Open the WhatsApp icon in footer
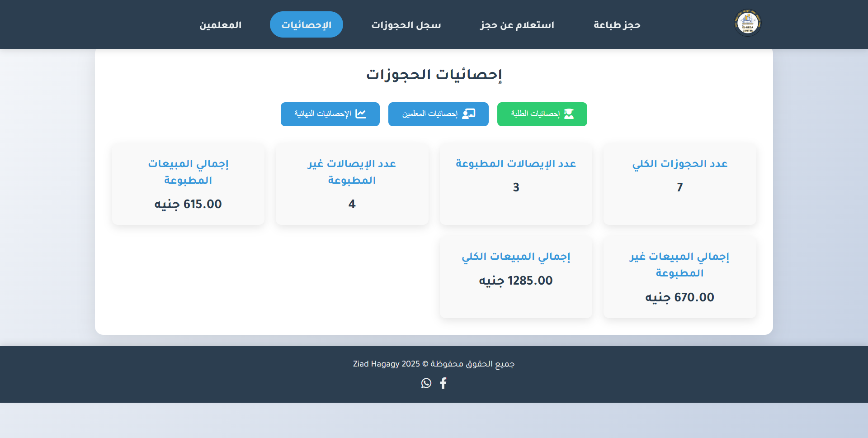Viewport: 868px width, 438px height. [x=426, y=383]
